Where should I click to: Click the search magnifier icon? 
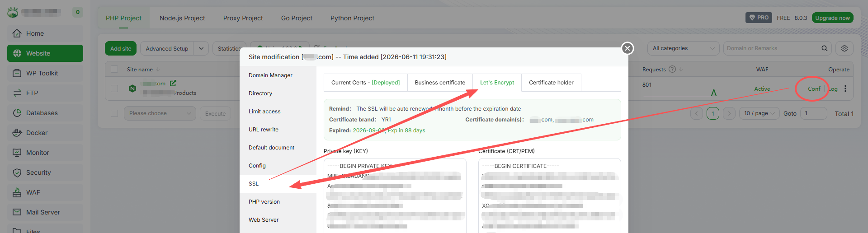825,48
